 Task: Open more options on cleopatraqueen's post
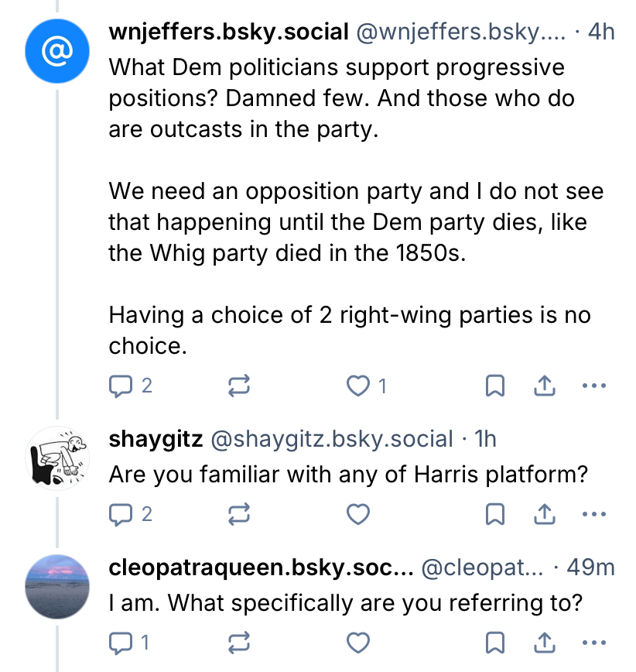(593, 642)
